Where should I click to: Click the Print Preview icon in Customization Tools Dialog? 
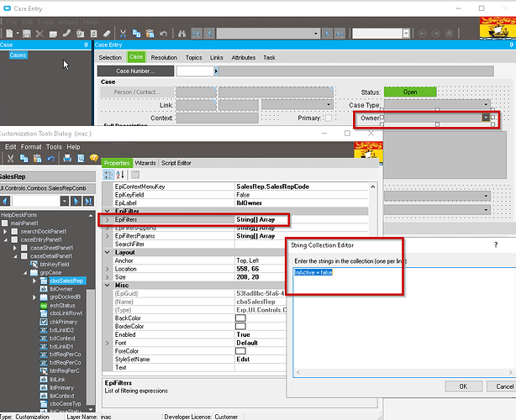pyautogui.click(x=81, y=159)
